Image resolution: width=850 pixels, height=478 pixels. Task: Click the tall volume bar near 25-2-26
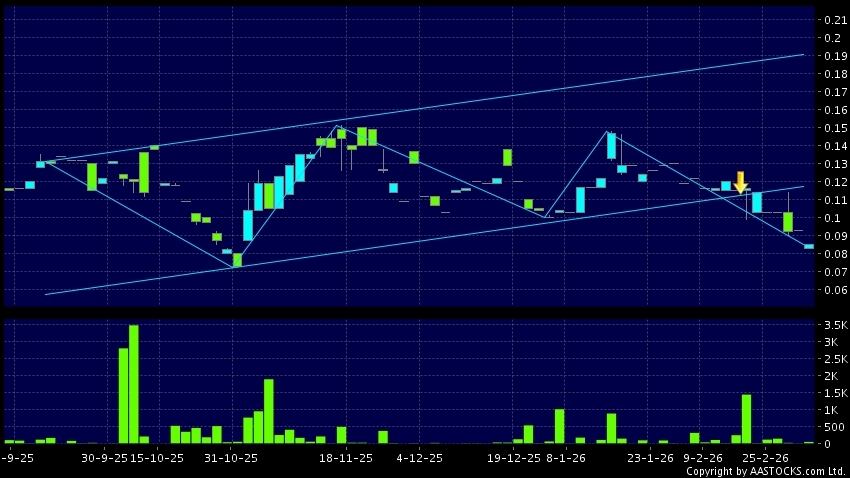(746, 418)
